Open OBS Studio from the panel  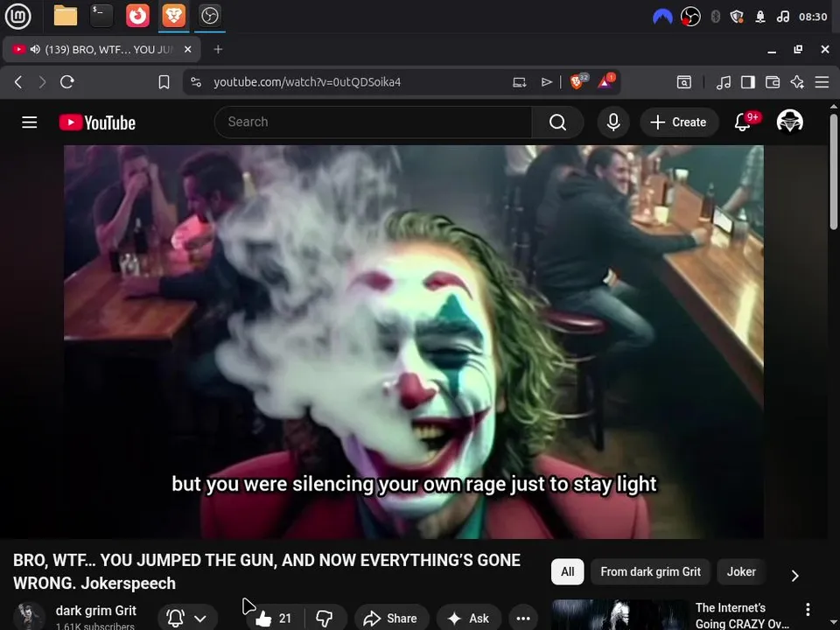(209, 16)
